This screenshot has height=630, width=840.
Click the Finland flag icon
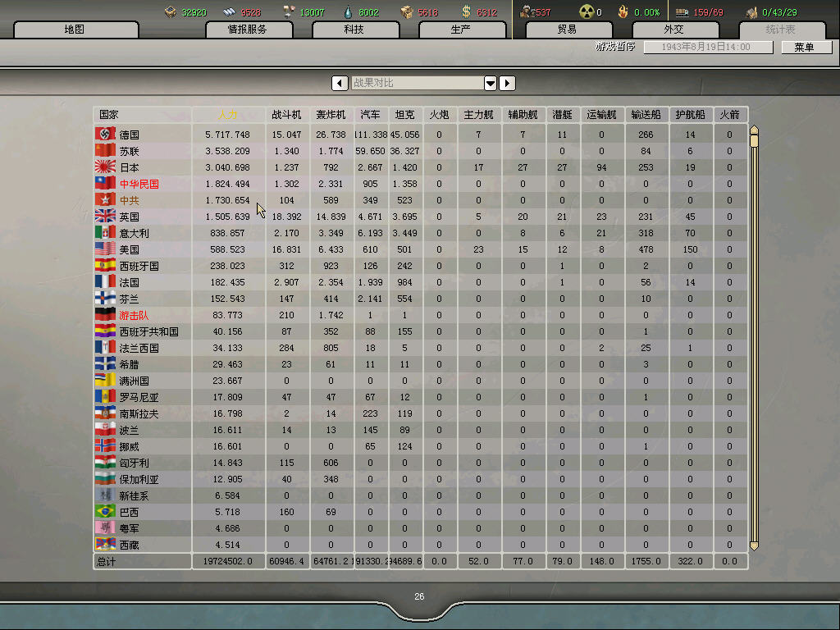tap(105, 299)
